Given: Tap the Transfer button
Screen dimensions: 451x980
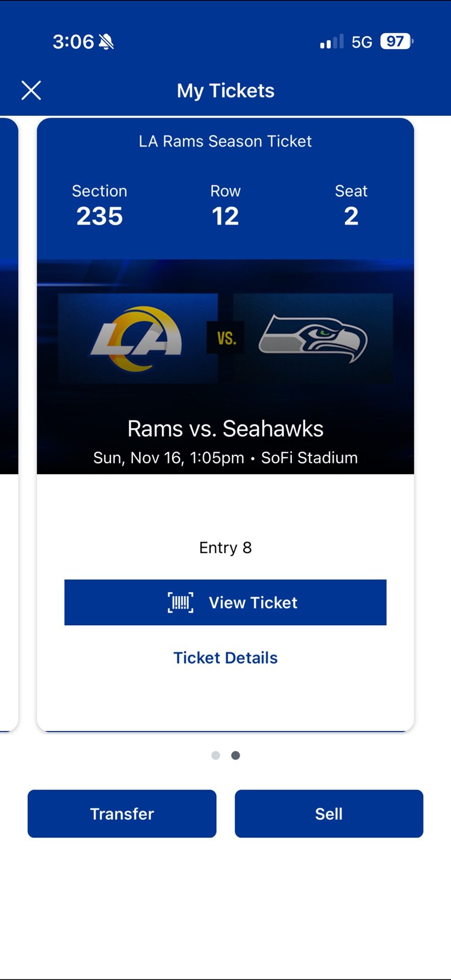Looking at the screenshot, I should (x=121, y=814).
